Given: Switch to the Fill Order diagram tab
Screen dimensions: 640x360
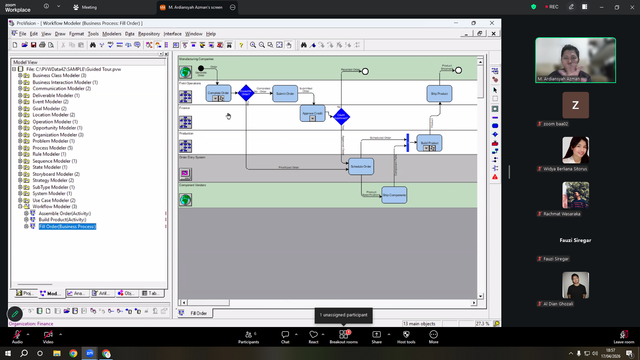Looking at the screenshot, I should click(x=195, y=313).
